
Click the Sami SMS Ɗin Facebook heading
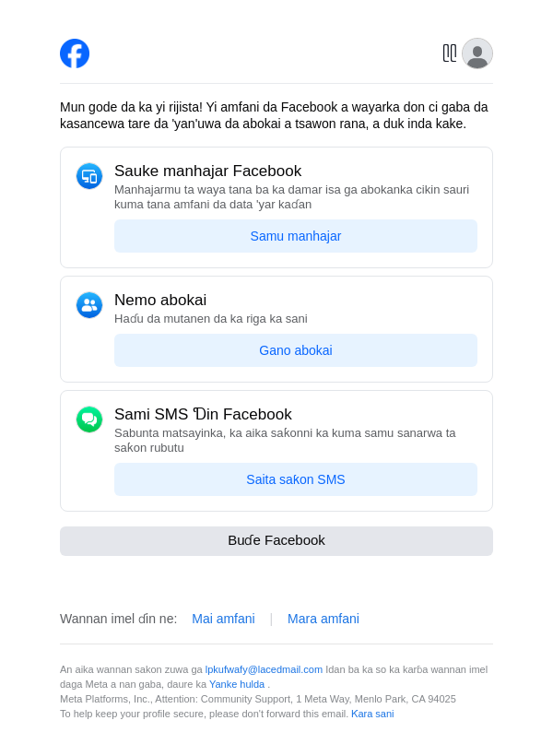[x=203, y=415]
